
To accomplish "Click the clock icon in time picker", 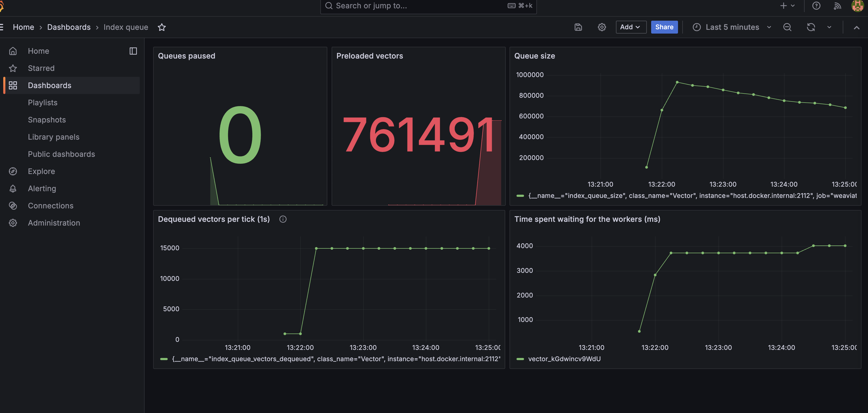I will click(697, 27).
